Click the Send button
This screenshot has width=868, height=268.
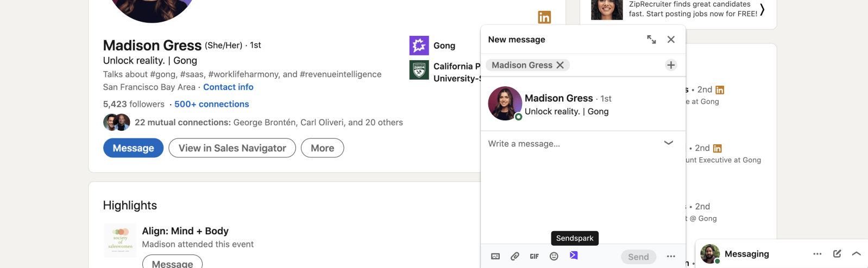(x=638, y=257)
